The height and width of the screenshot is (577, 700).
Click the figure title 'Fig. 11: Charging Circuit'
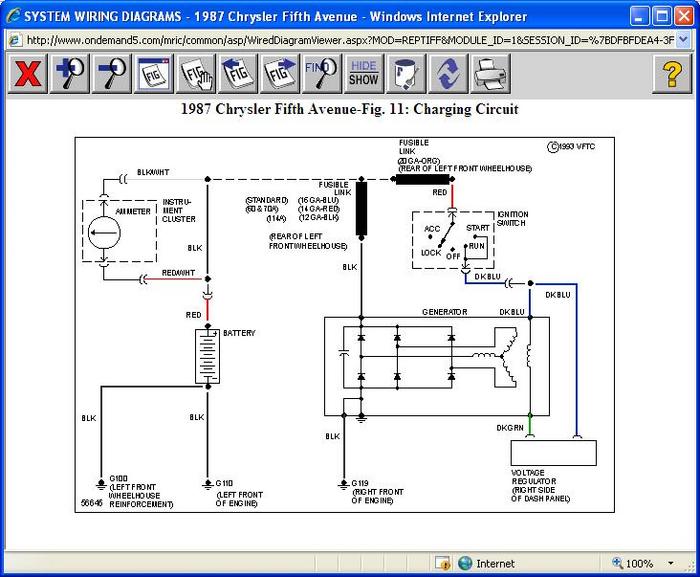coord(445,109)
